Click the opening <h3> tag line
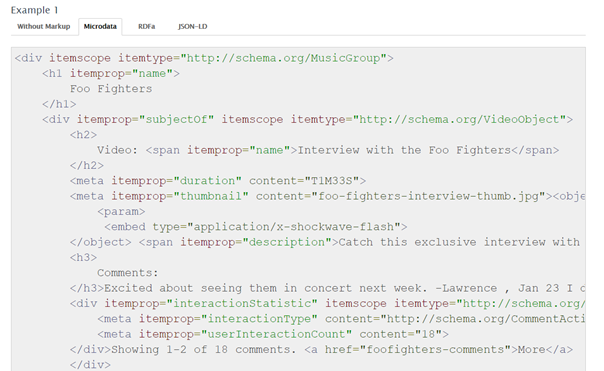This screenshot has width=604, height=371. click(84, 257)
